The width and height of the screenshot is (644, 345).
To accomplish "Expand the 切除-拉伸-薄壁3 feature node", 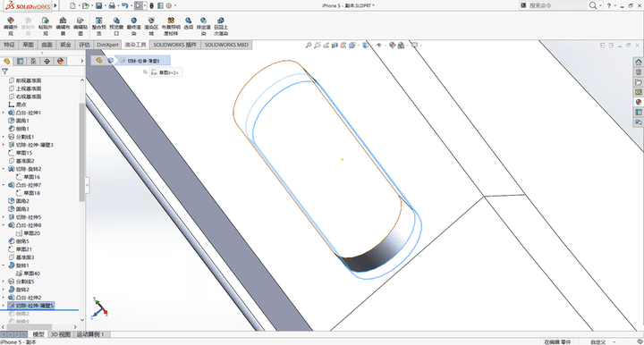I will coord(4,145).
